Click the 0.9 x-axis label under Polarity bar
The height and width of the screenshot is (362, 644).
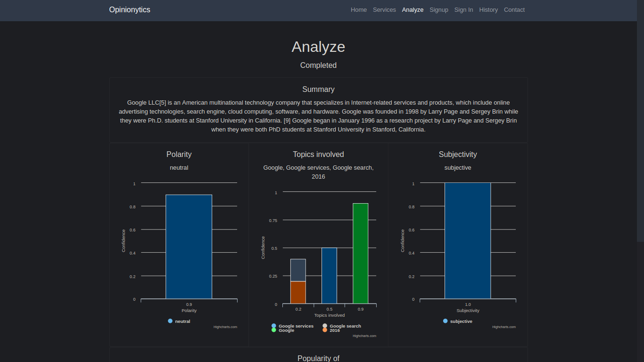(x=189, y=304)
